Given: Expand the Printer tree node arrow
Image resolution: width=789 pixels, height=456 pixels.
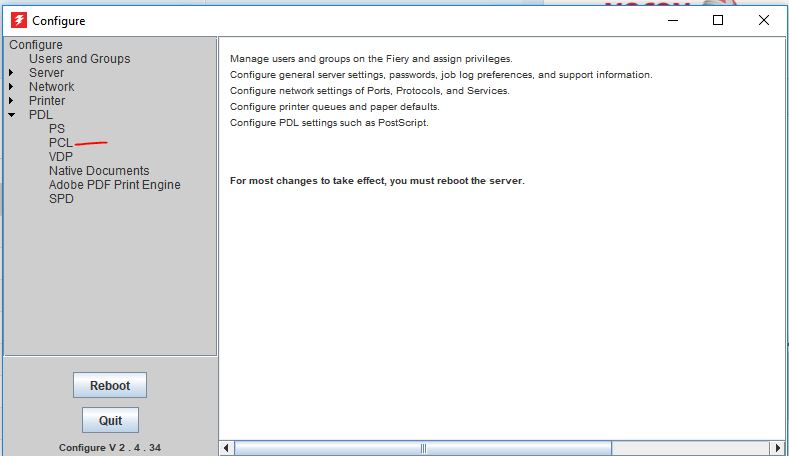Looking at the screenshot, I should (12, 101).
